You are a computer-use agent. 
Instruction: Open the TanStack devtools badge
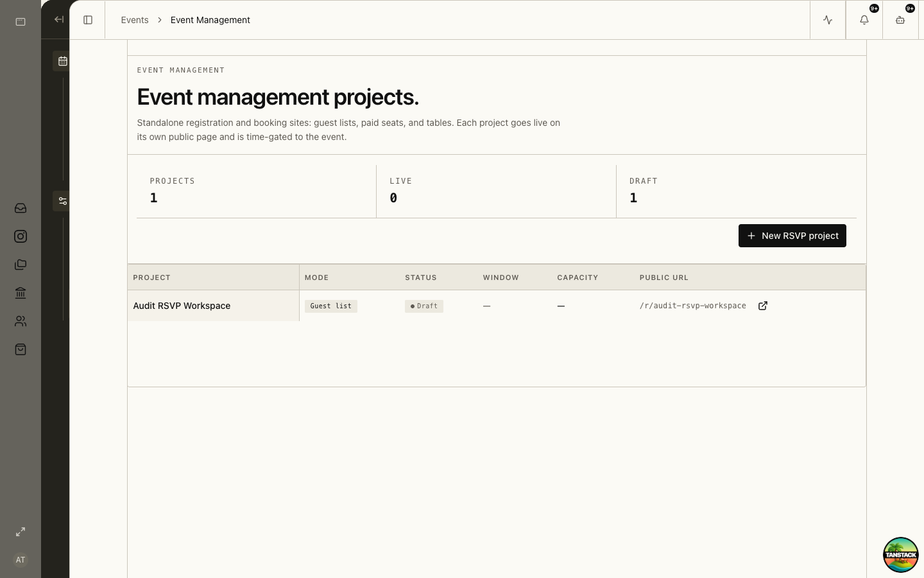pyautogui.click(x=901, y=555)
